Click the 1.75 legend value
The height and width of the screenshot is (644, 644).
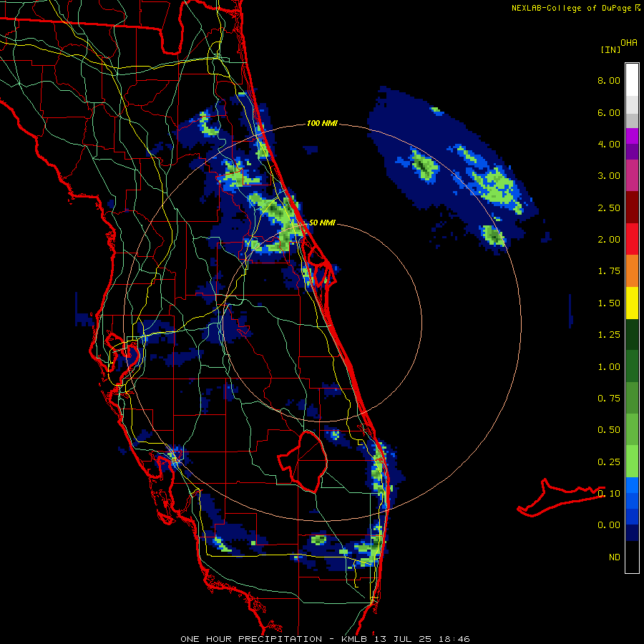tap(609, 271)
